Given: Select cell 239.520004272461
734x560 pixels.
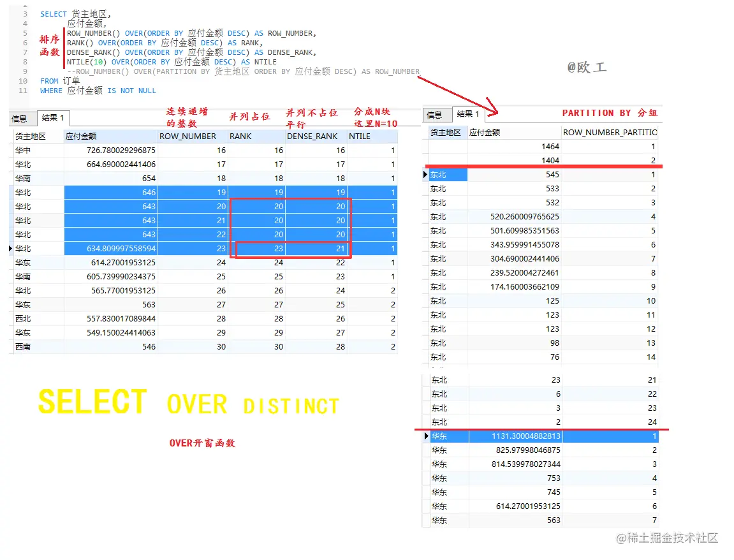Looking at the screenshot, I should point(514,273).
